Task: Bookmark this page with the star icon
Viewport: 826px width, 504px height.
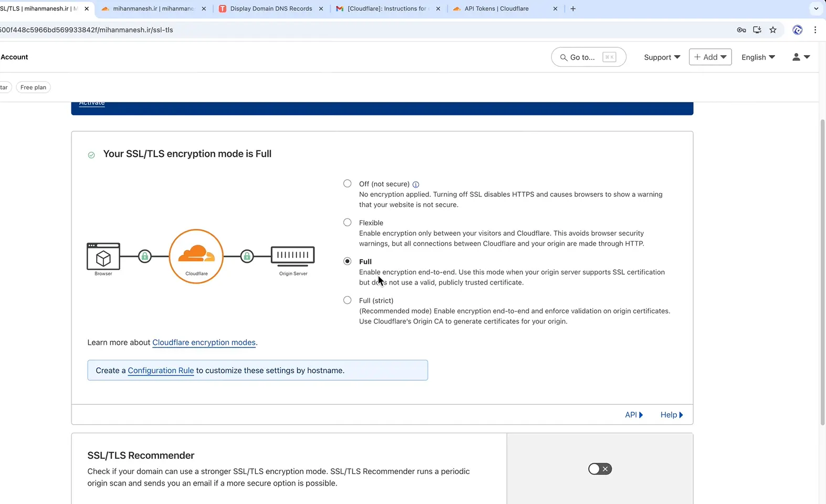Action: click(x=773, y=30)
